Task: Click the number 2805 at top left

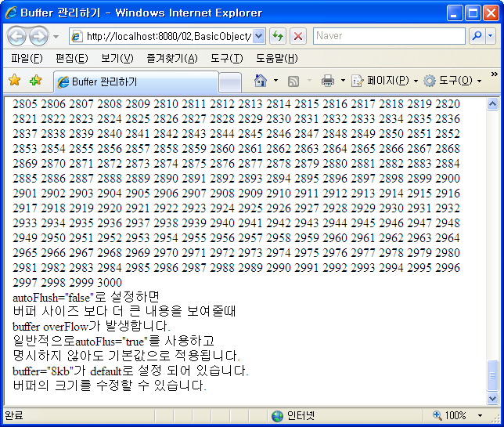Action: [25, 104]
